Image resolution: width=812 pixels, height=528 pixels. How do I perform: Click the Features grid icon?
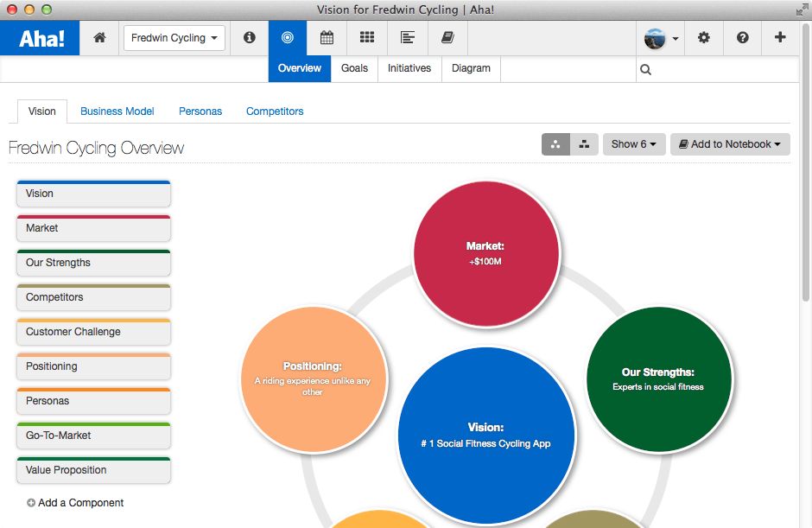pyautogui.click(x=366, y=38)
